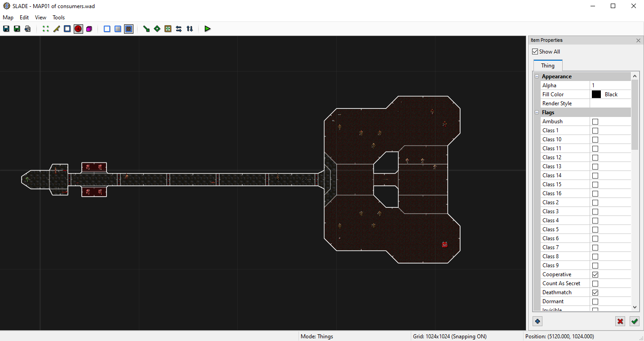644x341 pixels.
Task: Collapse the Appearance property group
Action: tap(537, 76)
